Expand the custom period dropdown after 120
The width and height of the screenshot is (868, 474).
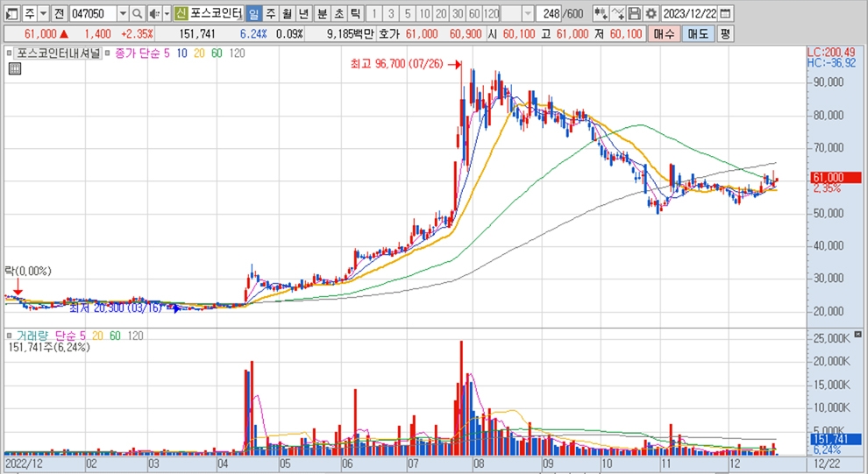pyautogui.click(x=527, y=13)
